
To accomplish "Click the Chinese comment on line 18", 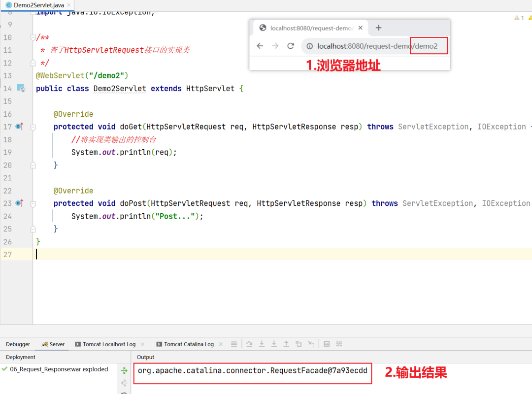I will [114, 139].
